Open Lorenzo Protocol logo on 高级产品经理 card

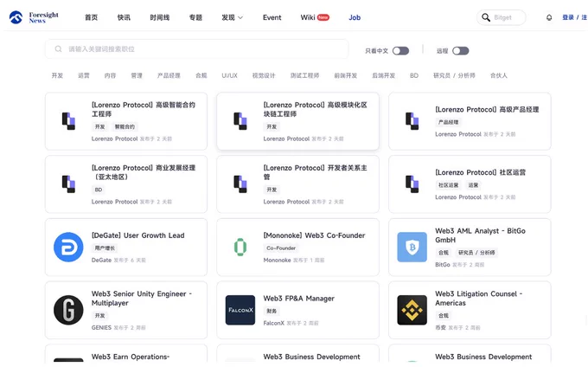pos(412,121)
